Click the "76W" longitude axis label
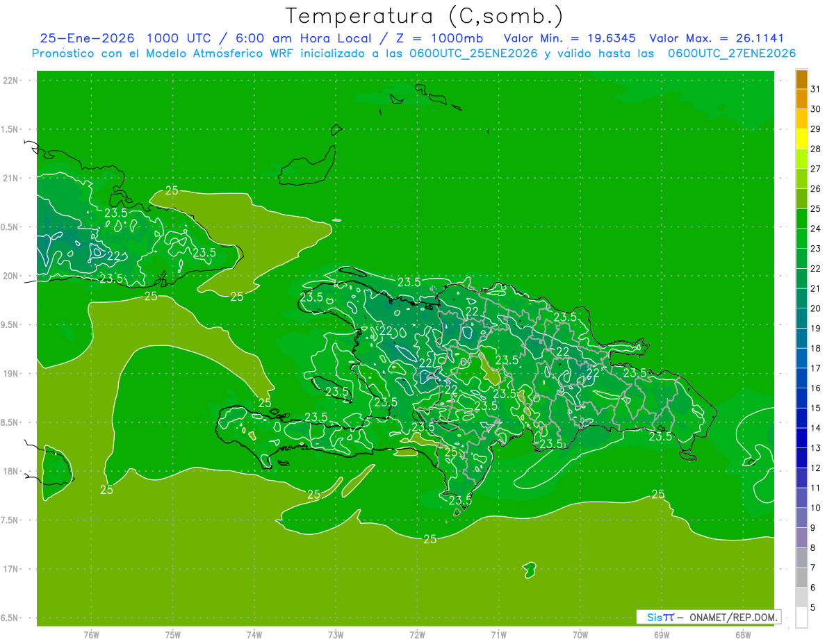Viewport: 834px width, 644px height. pyautogui.click(x=91, y=635)
